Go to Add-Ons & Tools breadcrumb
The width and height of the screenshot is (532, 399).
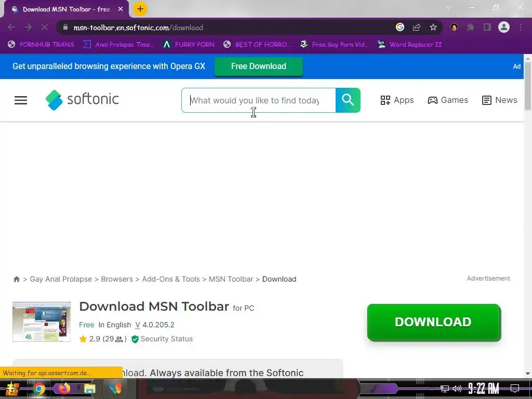coord(170,279)
